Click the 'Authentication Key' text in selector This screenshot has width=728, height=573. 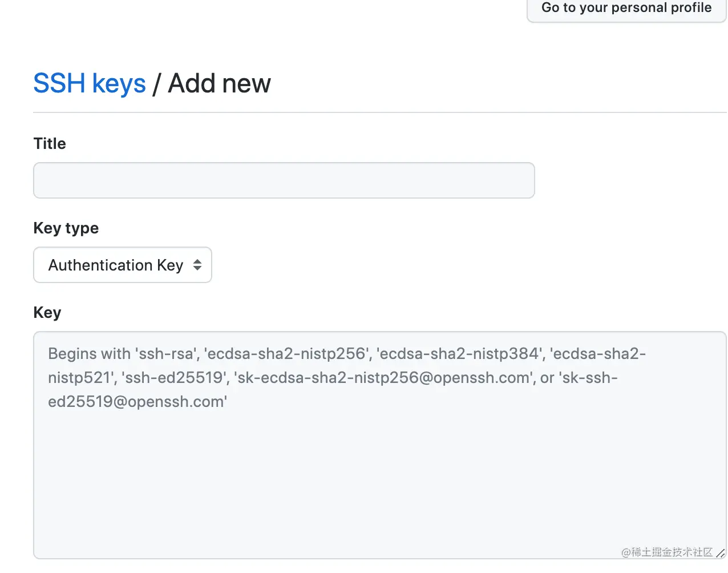[x=115, y=265]
